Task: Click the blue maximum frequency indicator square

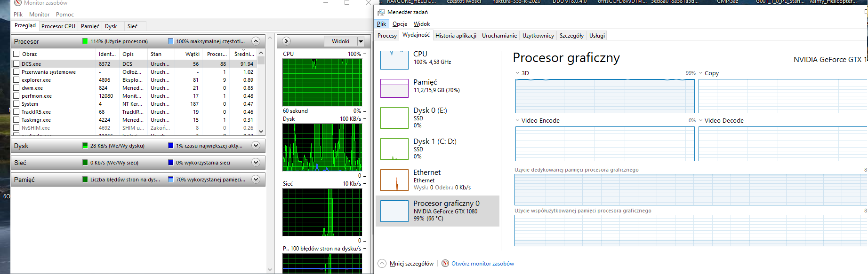Action: (170, 41)
